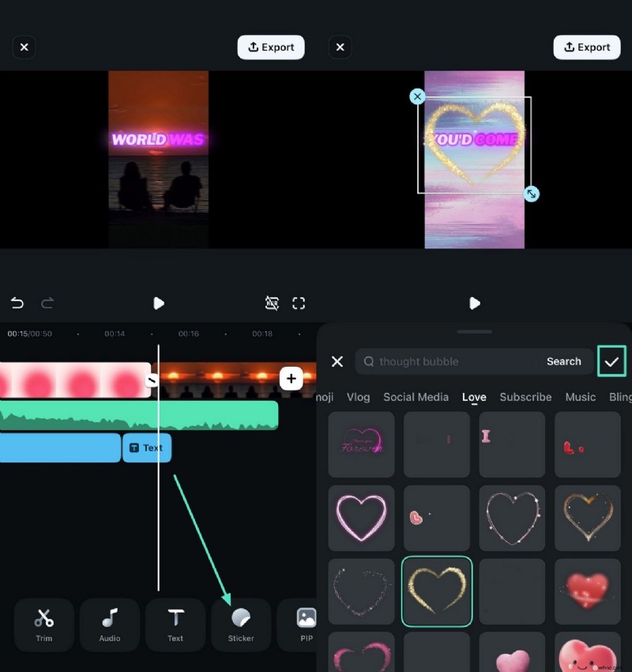Tap the search magnifier in the sticker search bar

tap(369, 361)
